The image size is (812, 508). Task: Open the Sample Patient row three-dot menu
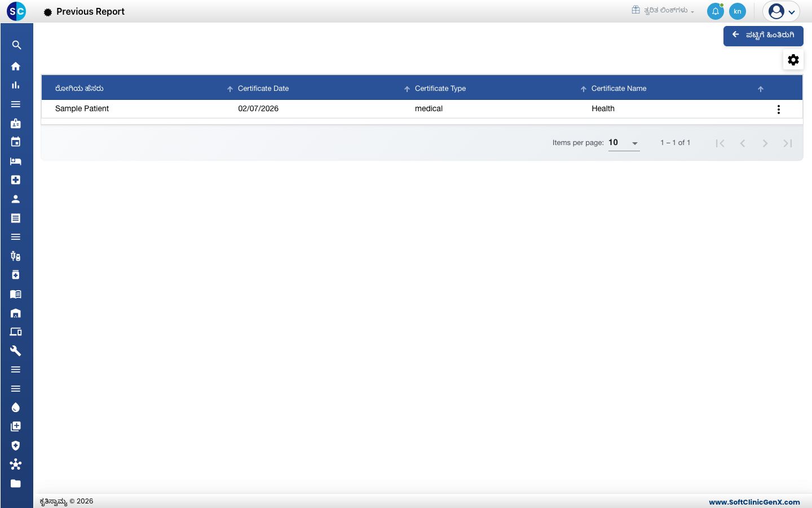coord(779,110)
